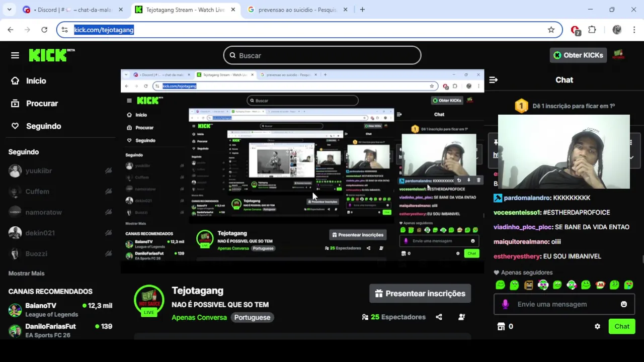Open the red extension icon with badge
This screenshot has width=644, height=362.
click(576, 31)
